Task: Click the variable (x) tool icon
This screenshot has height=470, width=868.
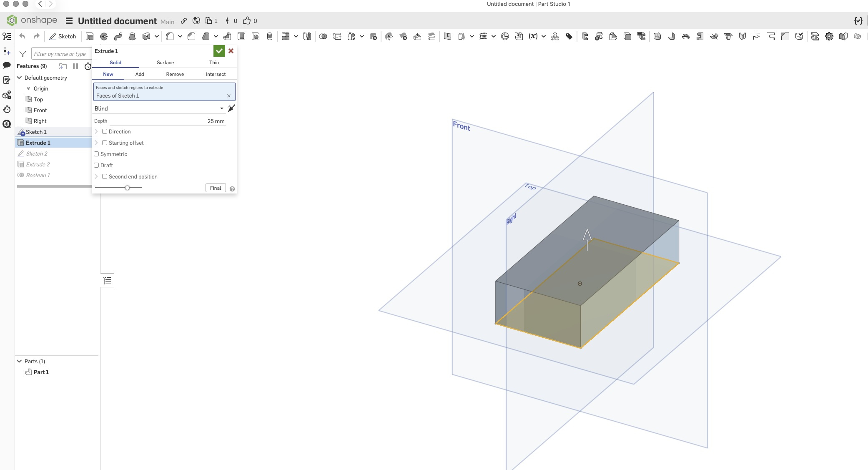Action: (x=533, y=36)
